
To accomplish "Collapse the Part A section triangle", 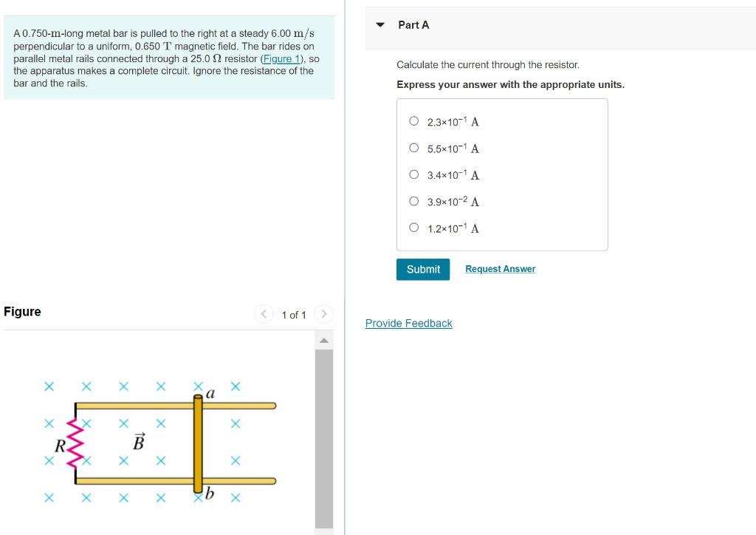I will coord(380,24).
